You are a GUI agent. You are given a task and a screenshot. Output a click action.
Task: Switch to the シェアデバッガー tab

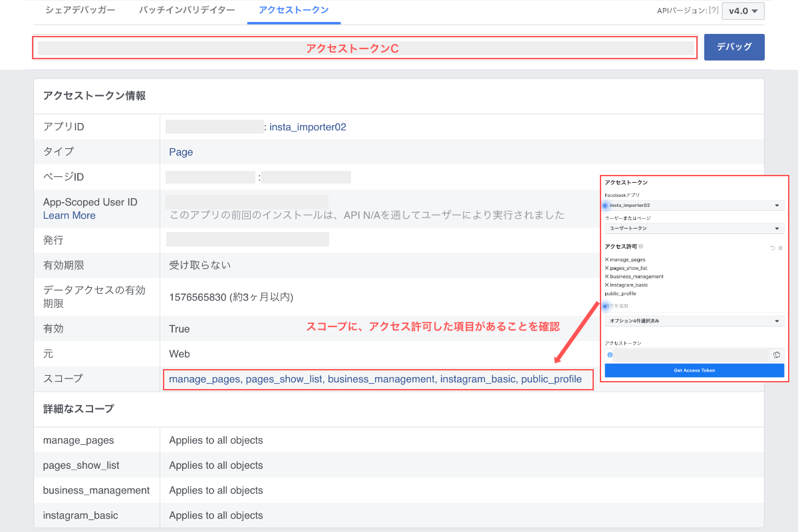[x=80, y=11]
